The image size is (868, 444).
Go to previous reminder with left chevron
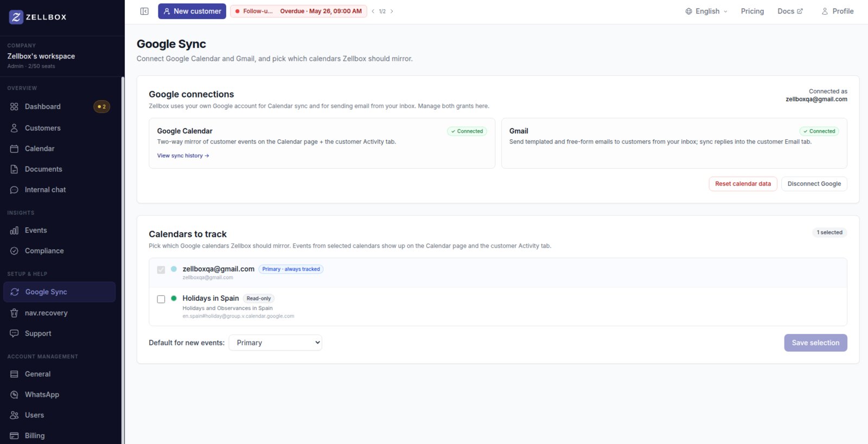373,11
